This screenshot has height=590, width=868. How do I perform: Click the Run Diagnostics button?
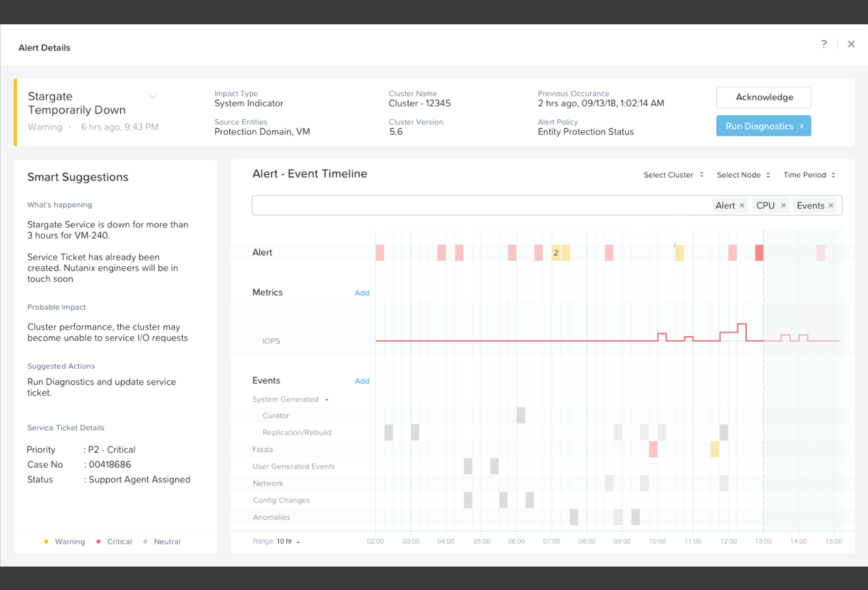(x=763, y=126)
